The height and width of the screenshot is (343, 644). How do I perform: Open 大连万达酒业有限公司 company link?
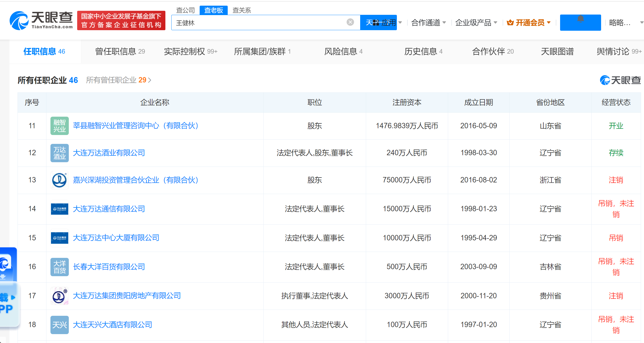coord(109,153)
